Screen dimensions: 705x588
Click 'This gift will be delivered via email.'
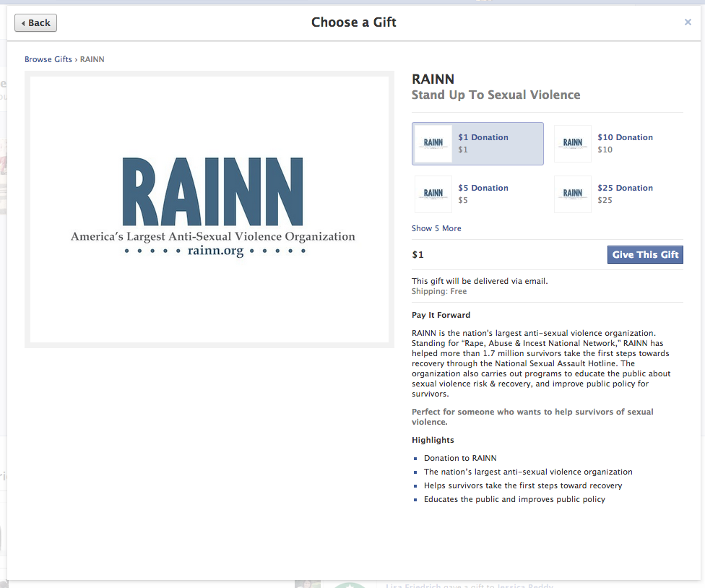pyautogui.click(x=480, y=281)
